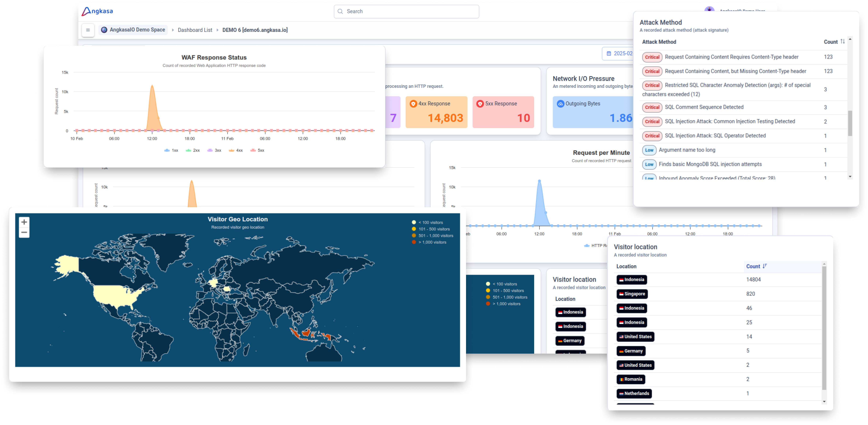This screenshot has height=425, width=868.
Task: Click the Attack Method column header
Action: 659,42
